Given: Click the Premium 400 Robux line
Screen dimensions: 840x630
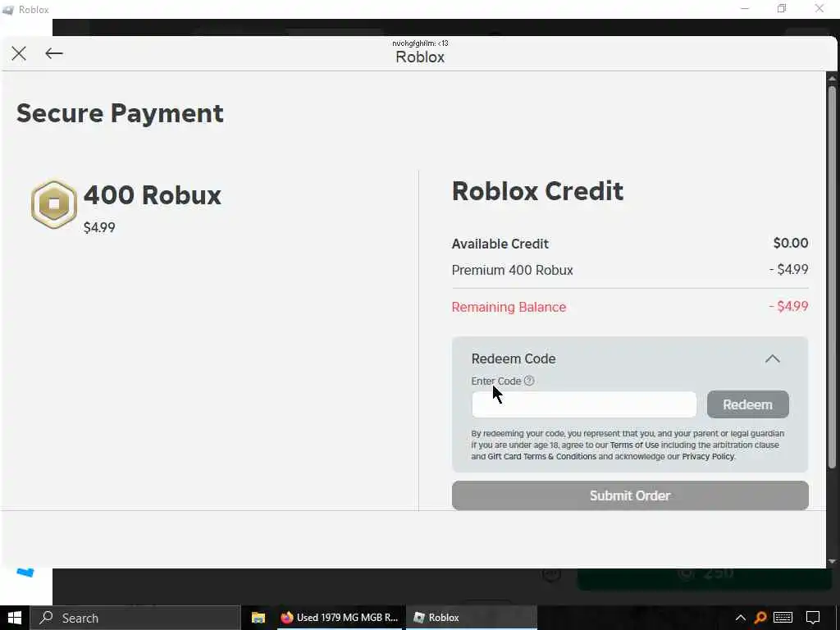Looking at the screenshot, I should (x=512, y=270).
